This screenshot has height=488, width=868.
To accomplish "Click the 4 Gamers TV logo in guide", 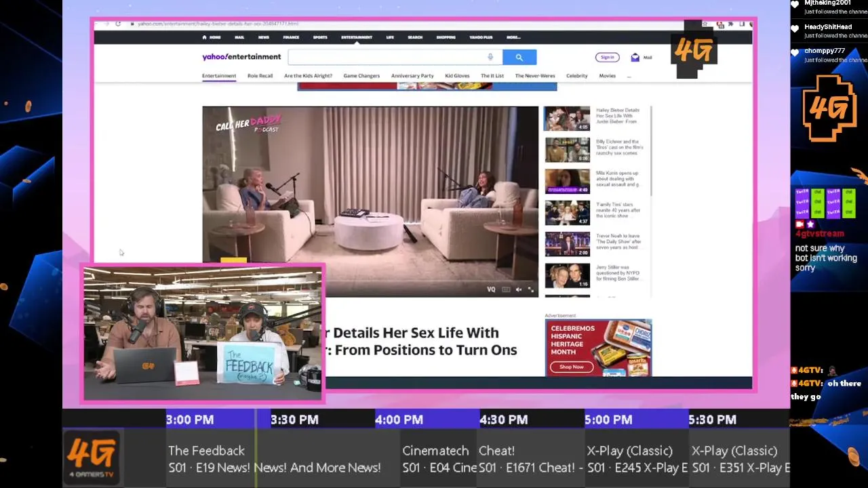I will click(x=92, y=457).
